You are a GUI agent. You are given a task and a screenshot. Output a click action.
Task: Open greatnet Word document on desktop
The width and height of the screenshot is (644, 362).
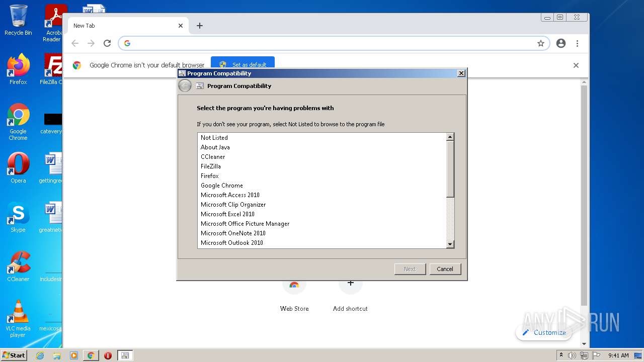point(51,217)
